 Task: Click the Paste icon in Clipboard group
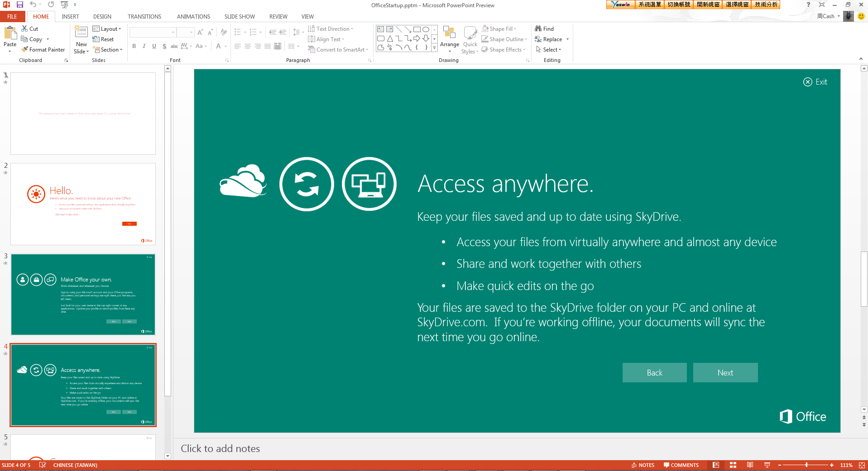click(10, 33)
